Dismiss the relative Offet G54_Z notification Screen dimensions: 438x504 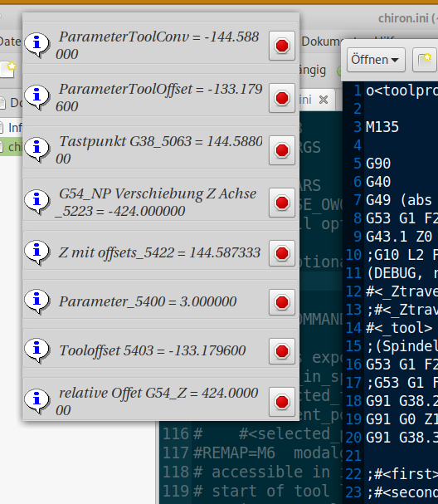coord(282,402)
